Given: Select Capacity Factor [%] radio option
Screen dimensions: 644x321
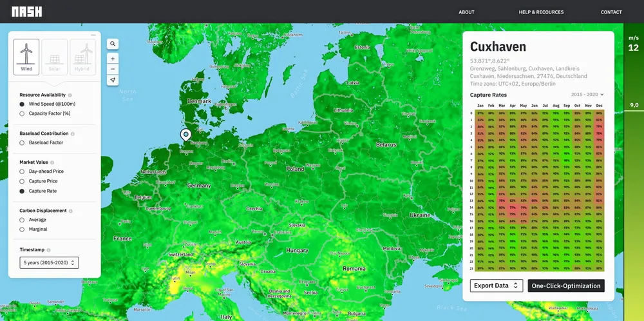Looking at the screenshot, I should point(23,113).
